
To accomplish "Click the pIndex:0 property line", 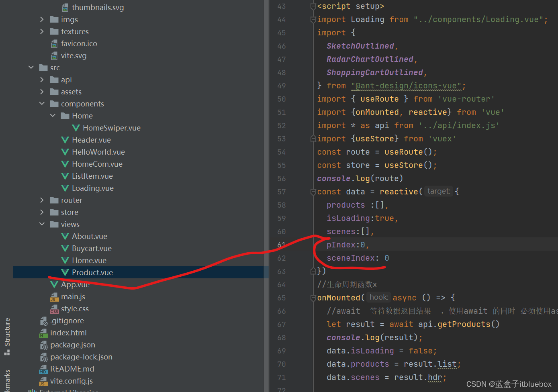I will point(348,245).
